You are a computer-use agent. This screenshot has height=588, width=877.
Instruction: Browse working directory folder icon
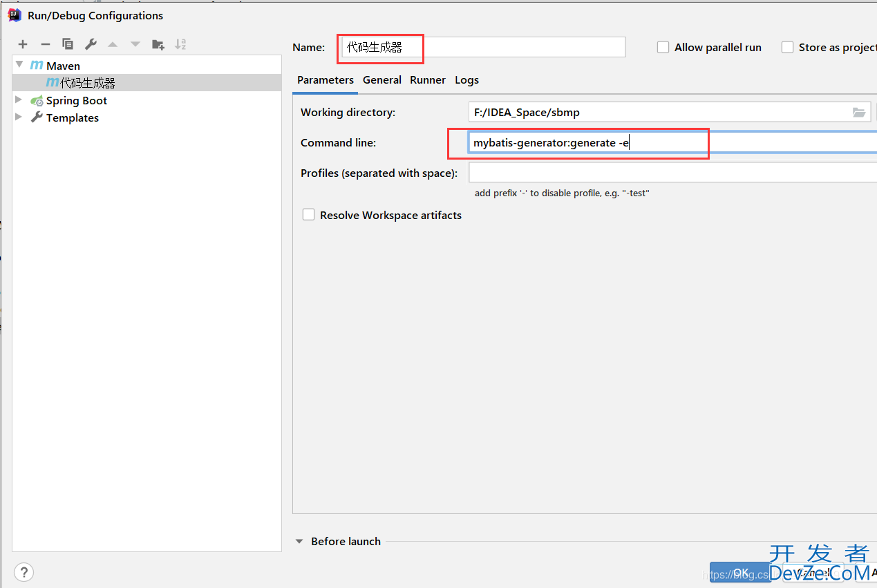pos(859,112)
